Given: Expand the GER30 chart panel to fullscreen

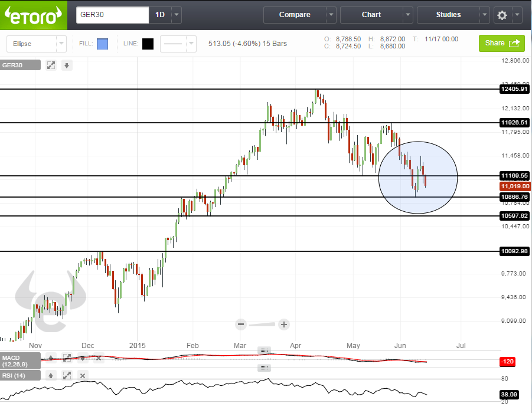Looking at the screenshot, I should point(51,65).
